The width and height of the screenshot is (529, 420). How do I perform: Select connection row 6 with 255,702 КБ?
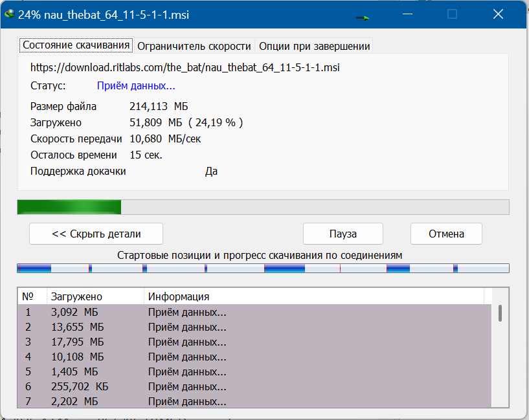coord(129,386)
